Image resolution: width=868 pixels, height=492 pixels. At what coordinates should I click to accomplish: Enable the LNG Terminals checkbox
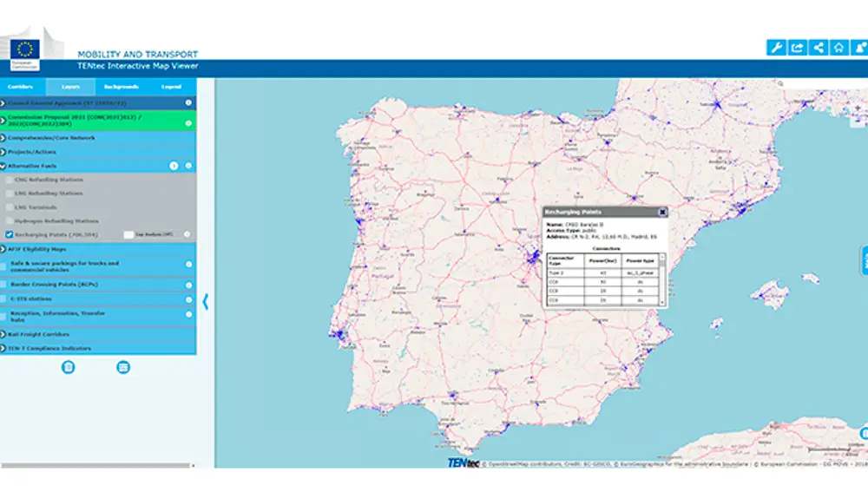10,207
